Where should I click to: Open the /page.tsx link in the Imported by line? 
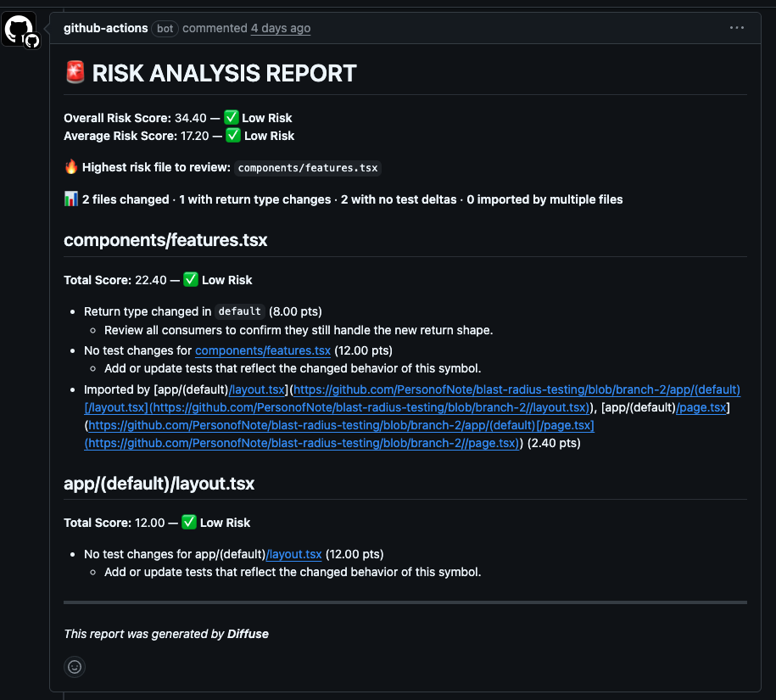pyautogui.click(x=701, y=407)
